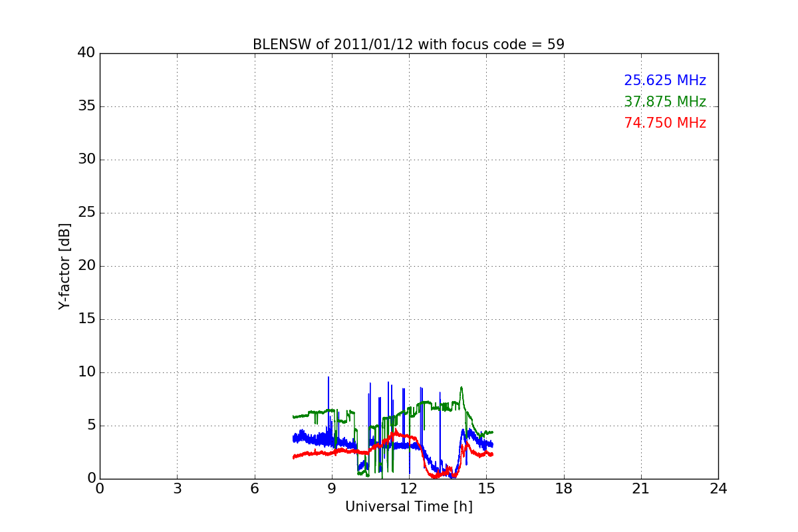Click the x-axis tick label 9
The width and height of the screenshot is (798, 532).
pos(332,489)
